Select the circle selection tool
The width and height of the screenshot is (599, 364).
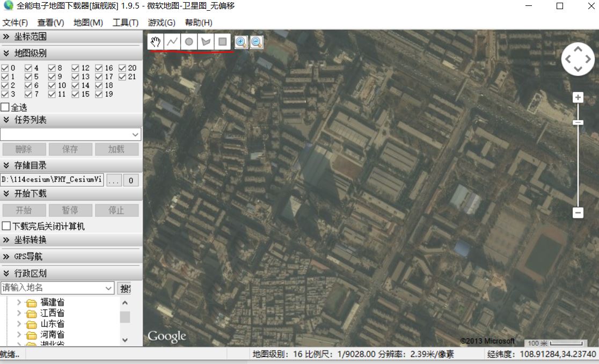pos(189,42)
